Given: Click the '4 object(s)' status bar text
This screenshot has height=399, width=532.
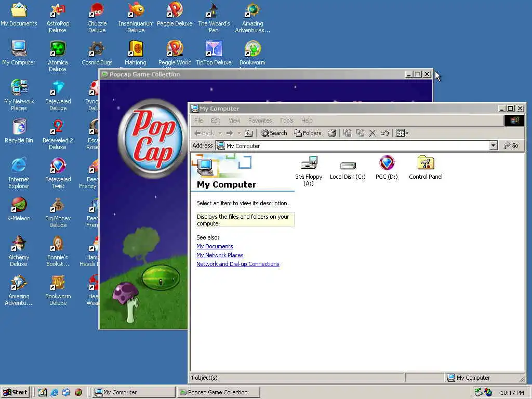Looking at the screenshot, I should [x=204, y=378].
